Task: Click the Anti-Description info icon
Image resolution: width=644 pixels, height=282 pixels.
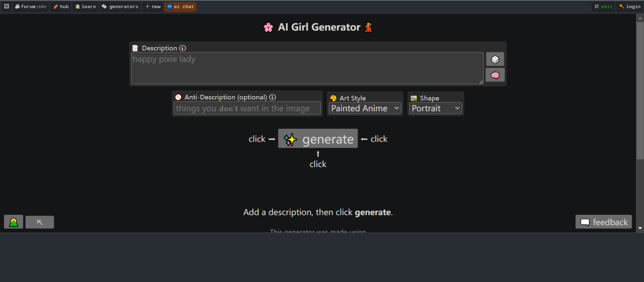Action: [273, 97]
